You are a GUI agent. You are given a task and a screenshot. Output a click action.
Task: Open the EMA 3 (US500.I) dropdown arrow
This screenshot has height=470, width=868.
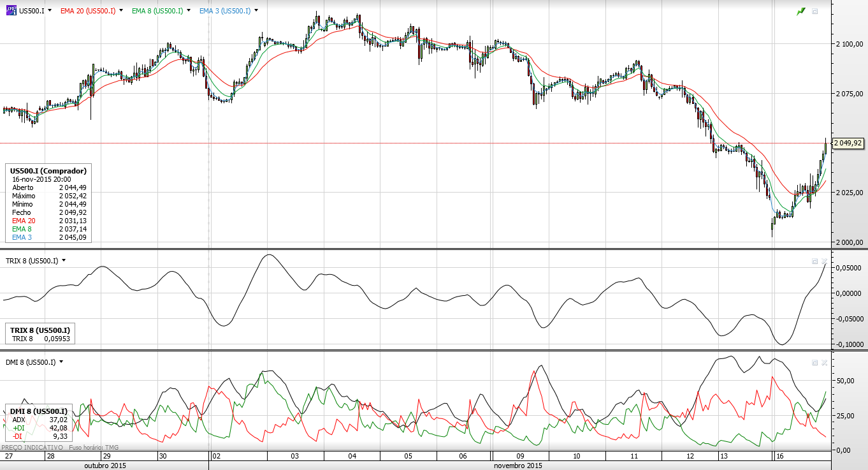(256, 11)
